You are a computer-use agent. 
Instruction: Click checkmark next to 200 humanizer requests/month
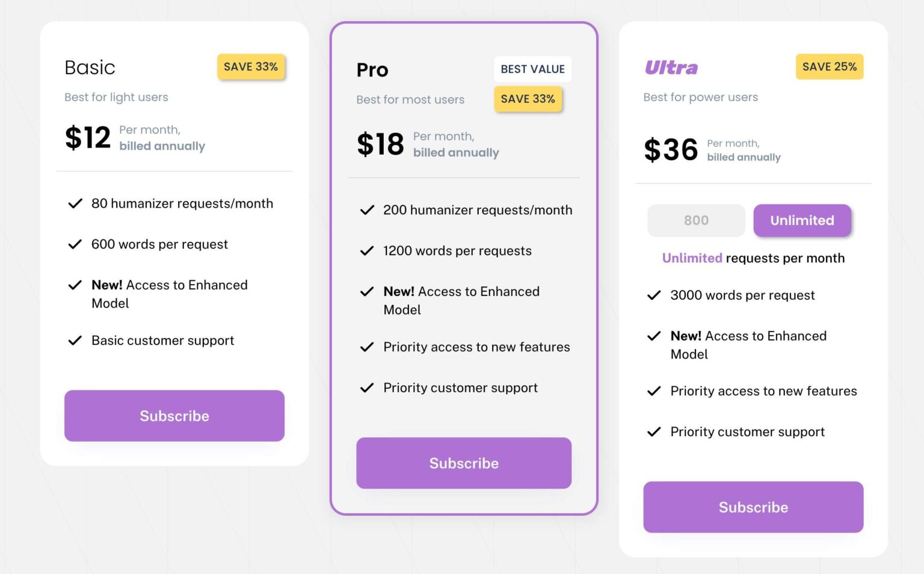point(367,210)
